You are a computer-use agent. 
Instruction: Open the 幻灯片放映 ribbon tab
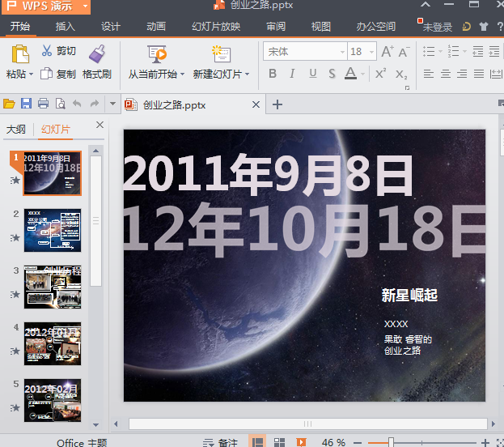click(216, 27)
